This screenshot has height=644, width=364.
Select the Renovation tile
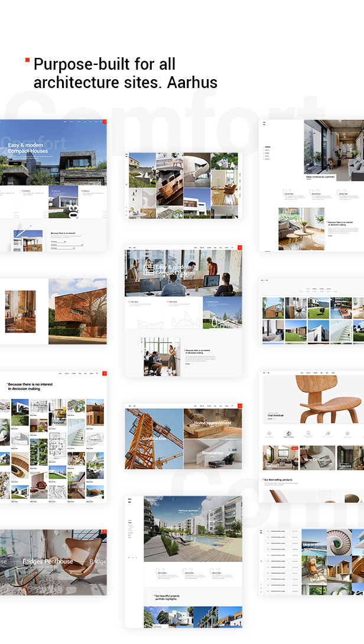point(213,454)
